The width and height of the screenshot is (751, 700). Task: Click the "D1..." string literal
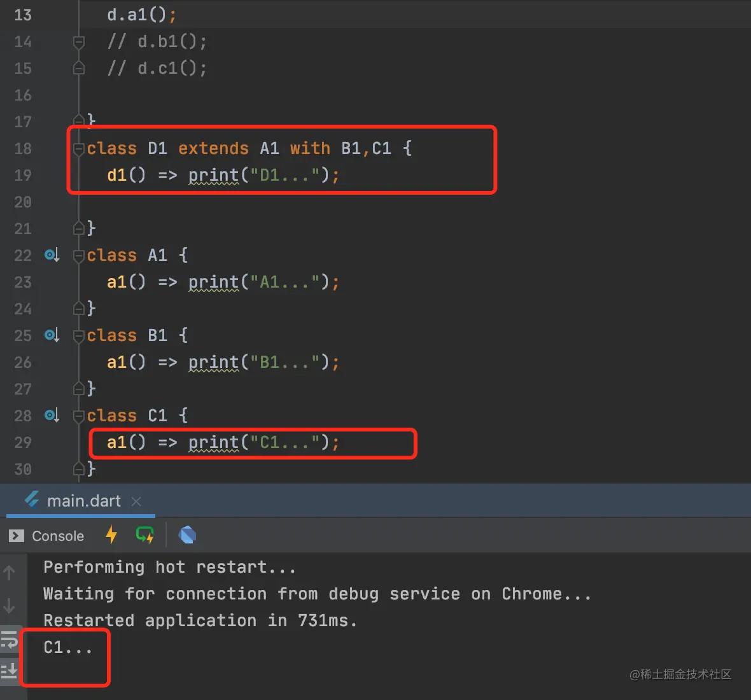[x=284, y=175]
